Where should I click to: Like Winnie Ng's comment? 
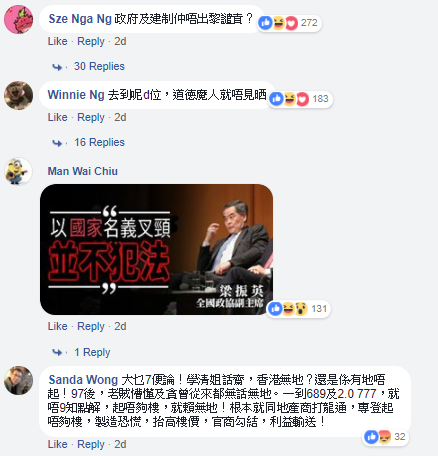[x=57, y=117]
